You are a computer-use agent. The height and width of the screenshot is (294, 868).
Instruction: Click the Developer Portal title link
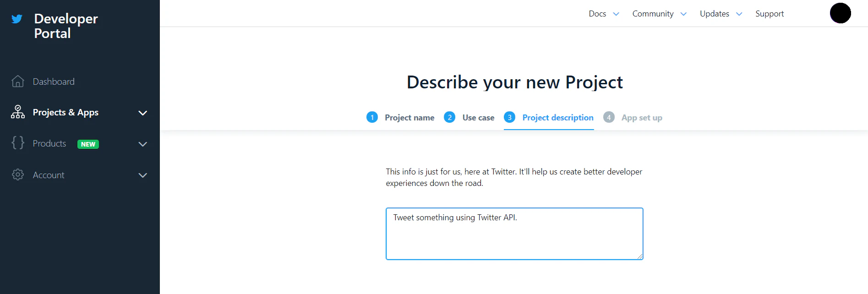tap(66, 26)
